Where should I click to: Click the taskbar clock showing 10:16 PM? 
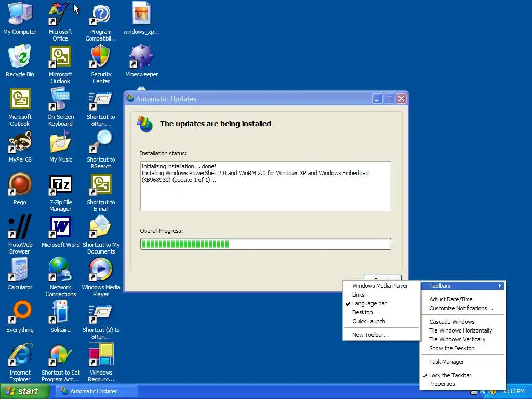tap(513, 392)
